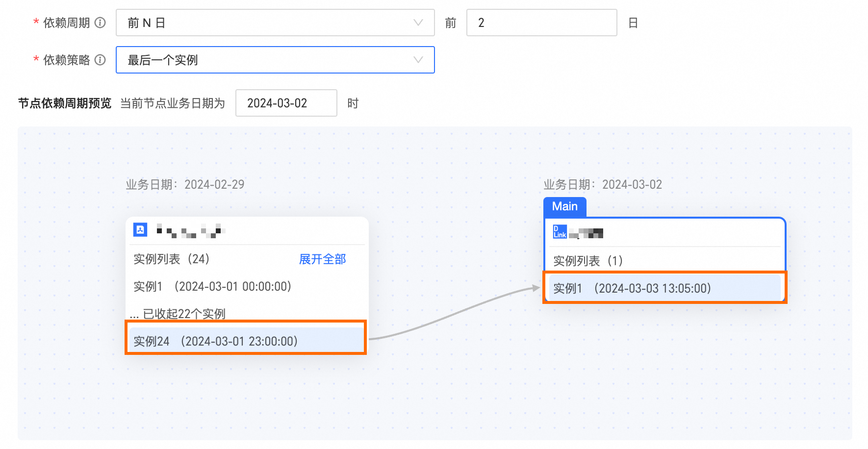
Task: Click 实例1 (2024-03-03 13:05:00) row
Action: (x=664, y=288)
